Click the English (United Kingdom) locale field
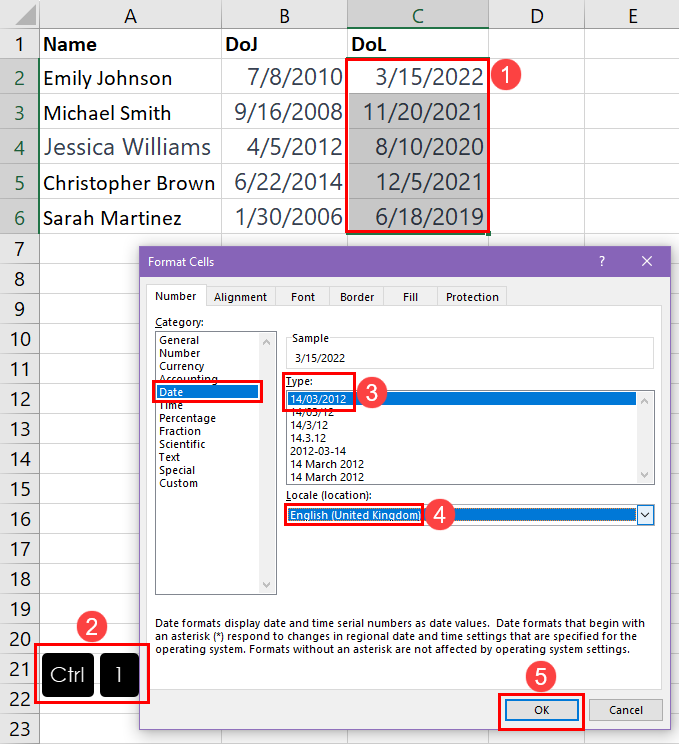Screen dimensions: 679x744 [x=461, y=515]
